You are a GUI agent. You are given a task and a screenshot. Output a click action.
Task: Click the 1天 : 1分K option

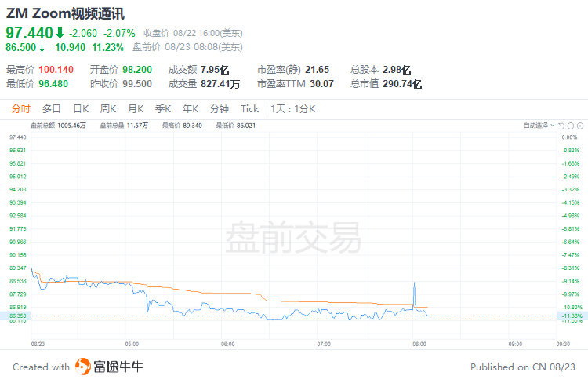click(293, 109)
